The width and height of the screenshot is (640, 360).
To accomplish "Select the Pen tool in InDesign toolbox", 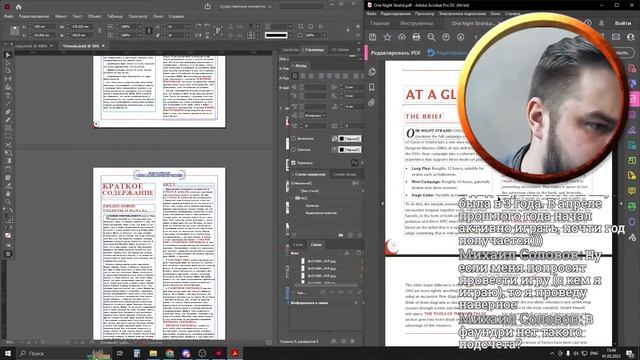I will pyautogui.click(x=8, y=112).
